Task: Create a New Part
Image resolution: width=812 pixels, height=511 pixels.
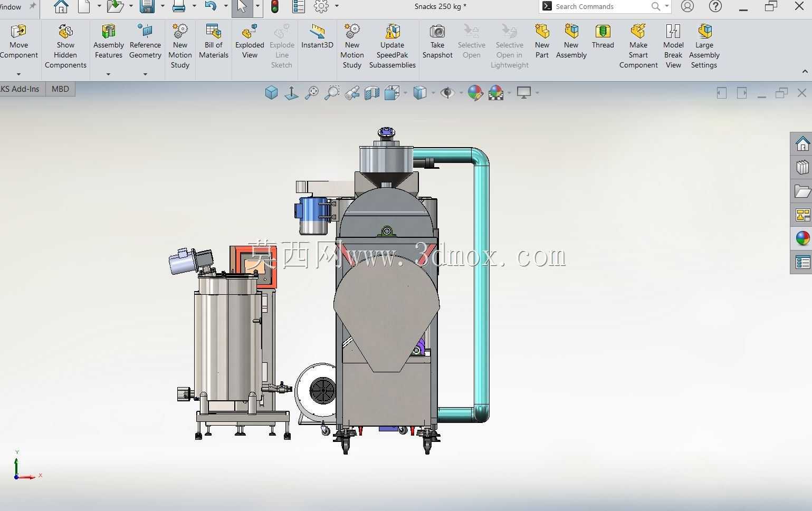Action: (x=542, y=41)
